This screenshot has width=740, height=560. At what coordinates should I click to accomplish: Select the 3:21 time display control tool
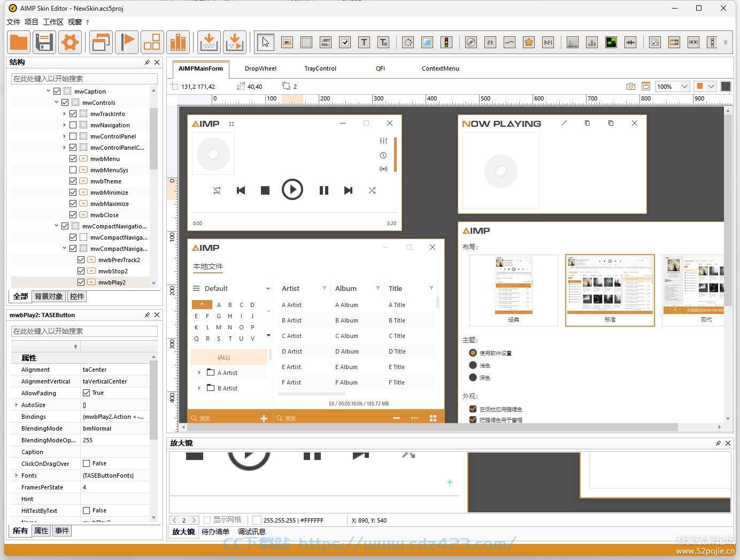(x=548, y=42)
